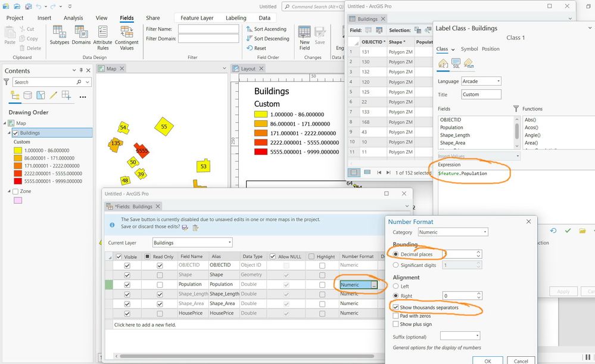595x364 pixels.
Task: Switch to the Labeling ribbon tab
Action: (236, 18)
